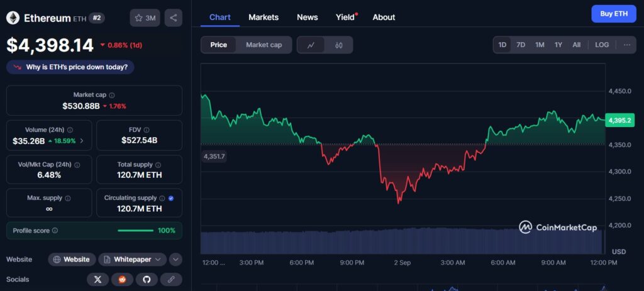Toggle LOG scale on chart
This screenshot has width=644, height=291.
602,45
